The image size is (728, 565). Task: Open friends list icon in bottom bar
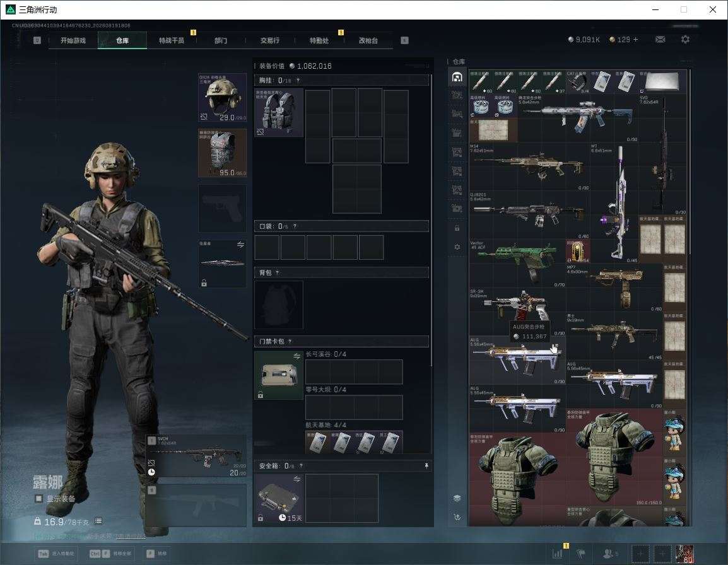pyautogui.click(x=610, y=554)
